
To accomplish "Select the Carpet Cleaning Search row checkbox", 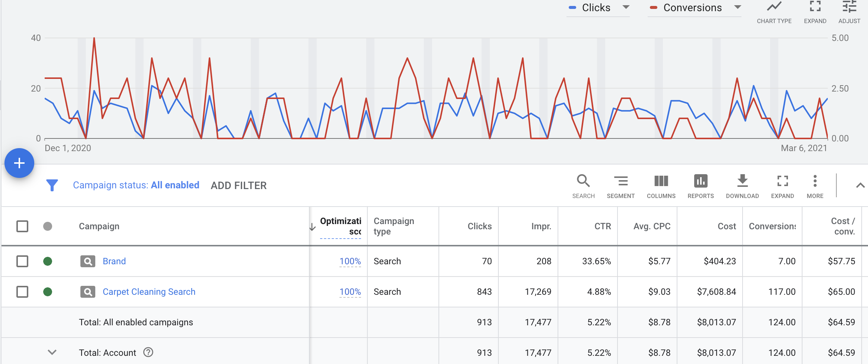I will pos(22,292).
